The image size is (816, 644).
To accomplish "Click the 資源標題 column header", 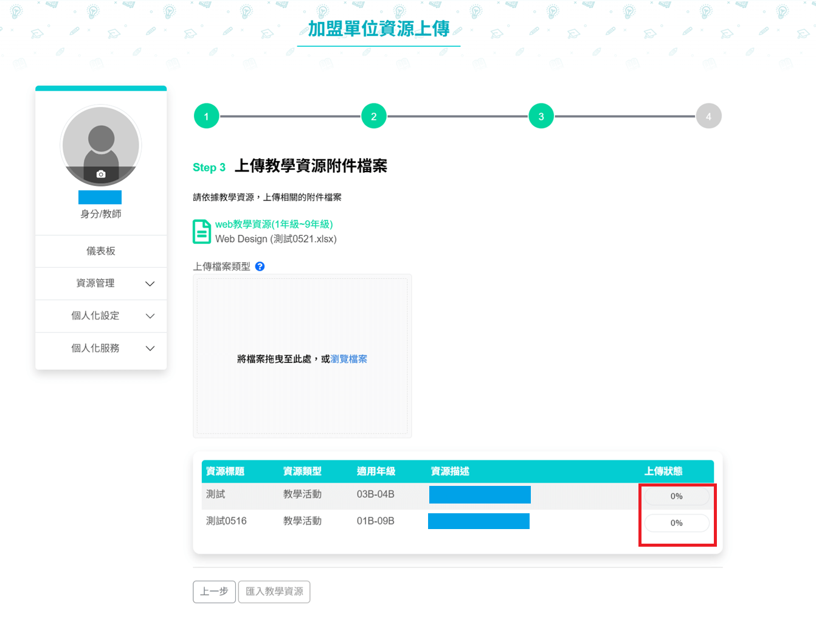I will click(225, 471).
